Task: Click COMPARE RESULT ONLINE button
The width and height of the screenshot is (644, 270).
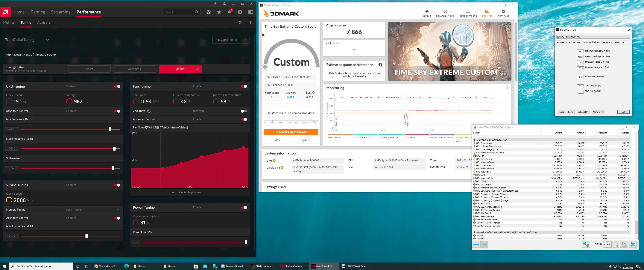Action: [x=291, y=133]
